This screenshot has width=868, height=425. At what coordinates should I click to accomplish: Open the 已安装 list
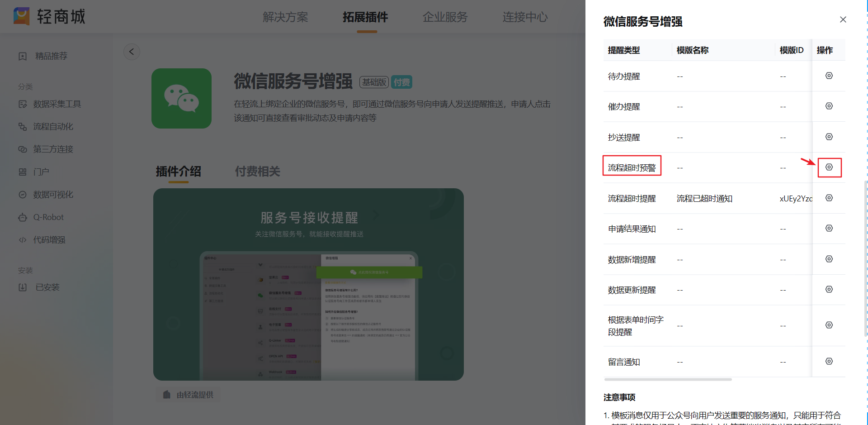47,287
